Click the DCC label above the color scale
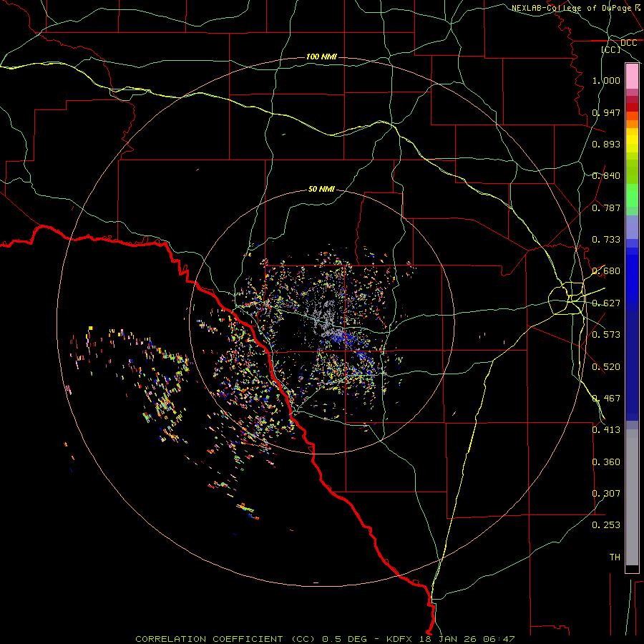The width and height of the screenshot is (644, 644). [x=628, y=43]
